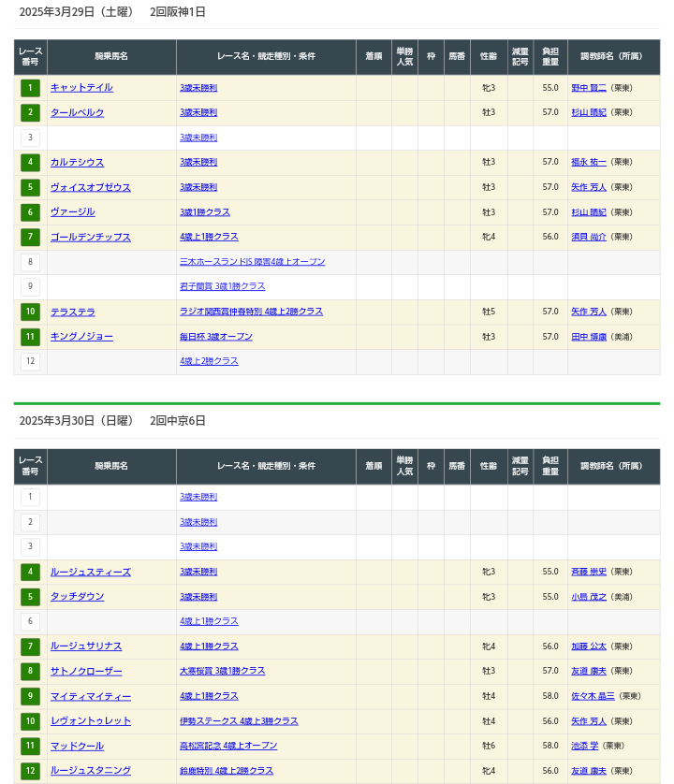Open horse link テラステラ

(73, 312)
